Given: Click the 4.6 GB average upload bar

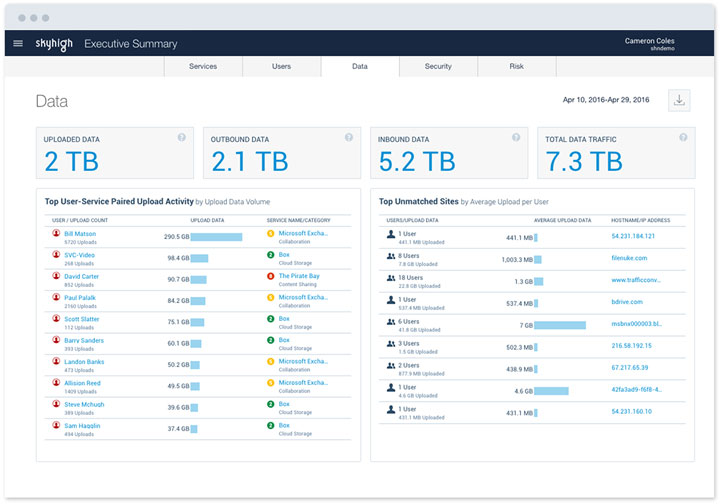Looking at the screenshot, I should click(x=551, y=391).
